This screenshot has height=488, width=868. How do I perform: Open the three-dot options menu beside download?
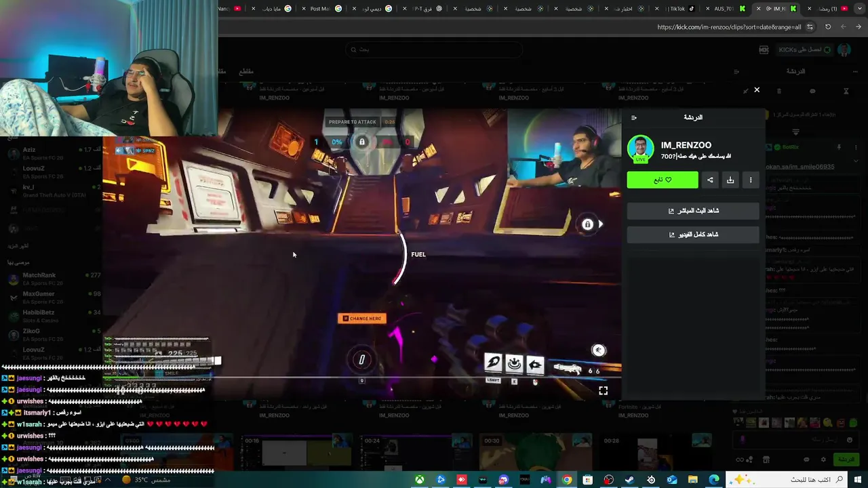(x=751, y=180)
